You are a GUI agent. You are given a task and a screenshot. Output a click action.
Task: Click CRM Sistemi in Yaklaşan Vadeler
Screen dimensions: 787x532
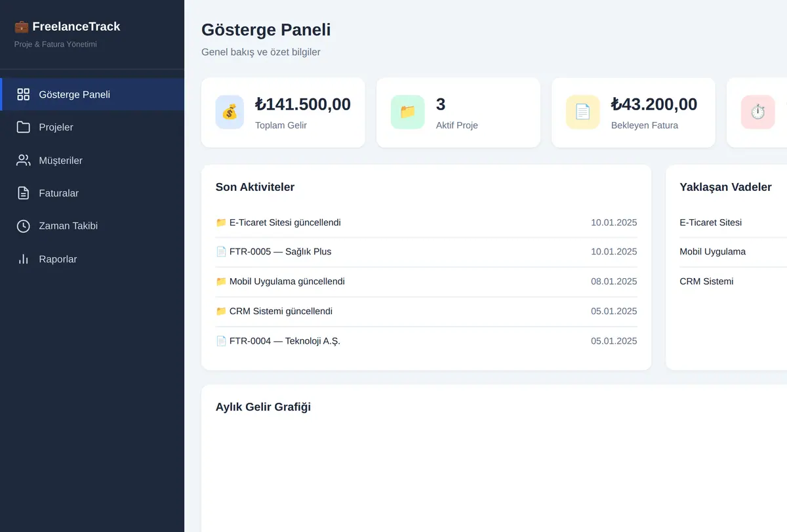point(707,281)
